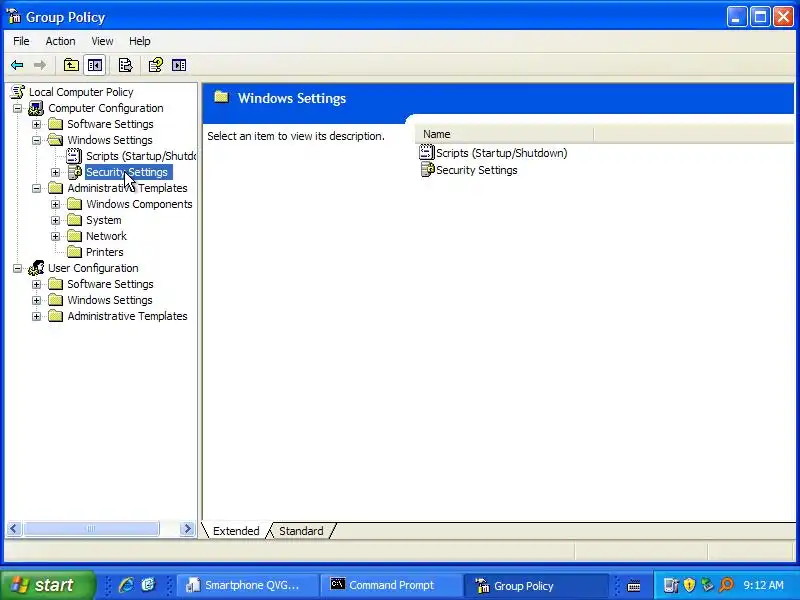Click the orange magnifier tray icon
This screenshot has width=800, height=600.
(x=726, y=585)
